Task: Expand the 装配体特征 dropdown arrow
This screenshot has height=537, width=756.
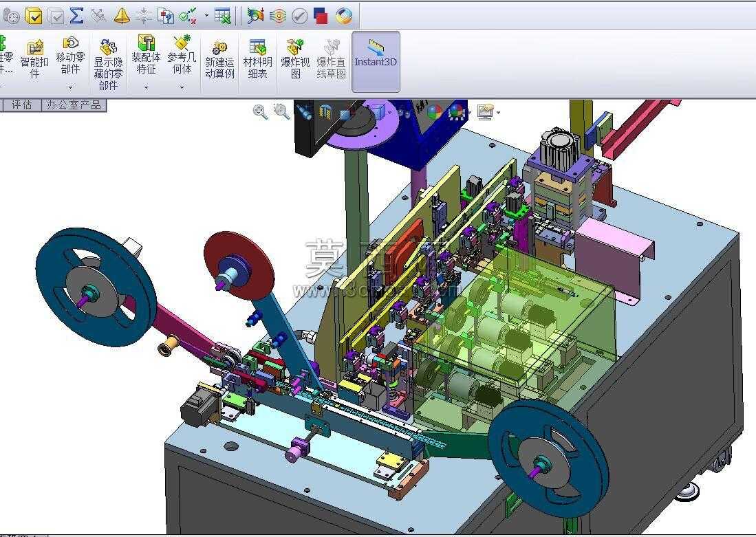Action: (146, 88)
